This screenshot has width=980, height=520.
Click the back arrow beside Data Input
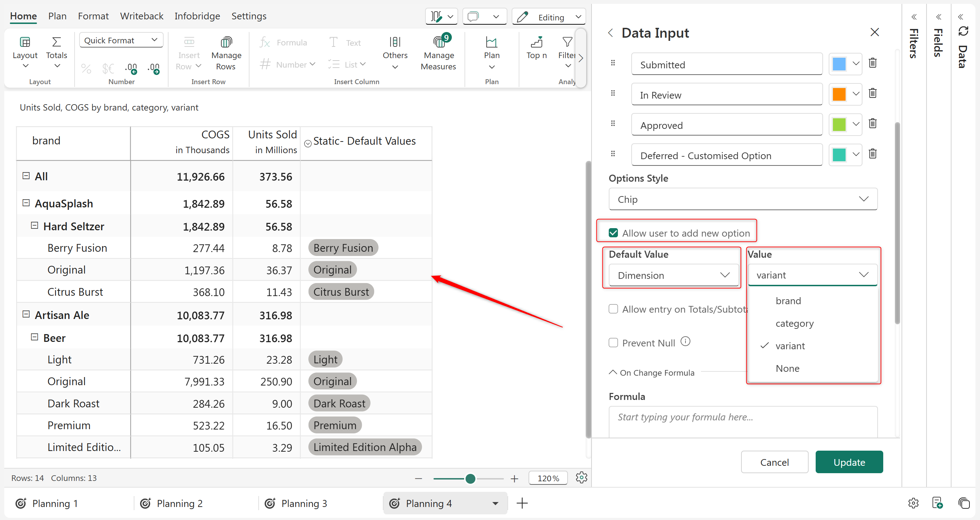point(611,33)
